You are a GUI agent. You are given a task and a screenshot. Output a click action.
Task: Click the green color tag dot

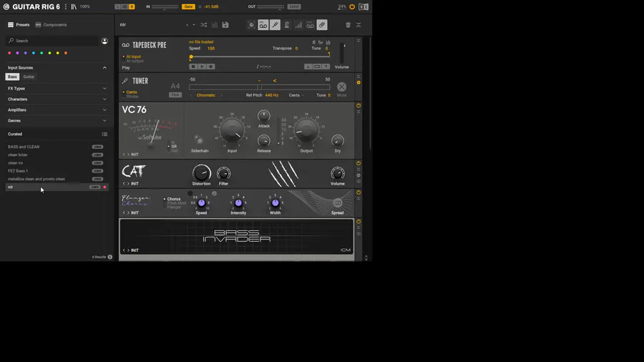tap(42, 53)
